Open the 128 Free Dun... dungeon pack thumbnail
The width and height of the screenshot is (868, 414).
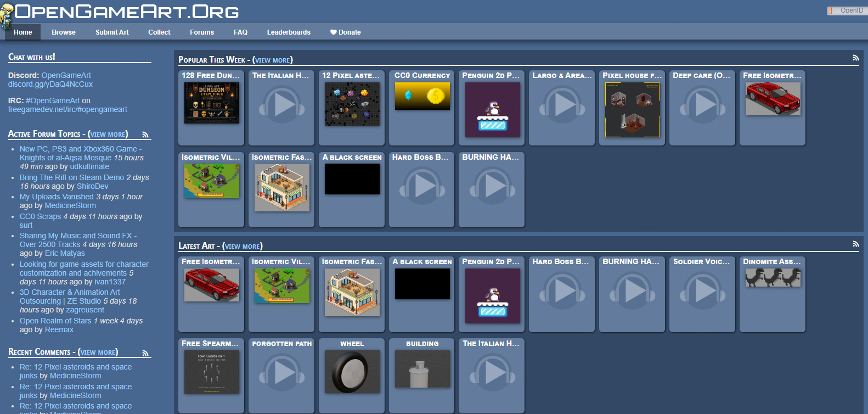(x=212, y=103)
